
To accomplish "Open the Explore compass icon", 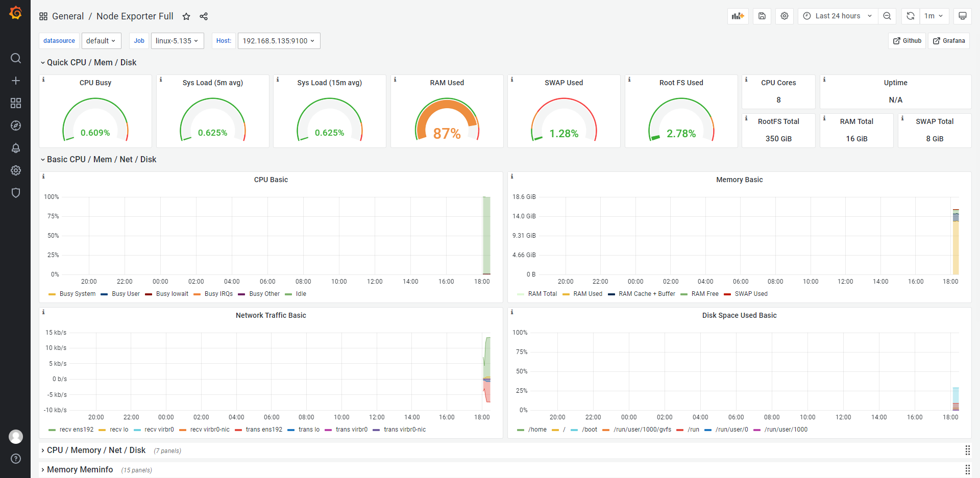I will tap(16, 125).
